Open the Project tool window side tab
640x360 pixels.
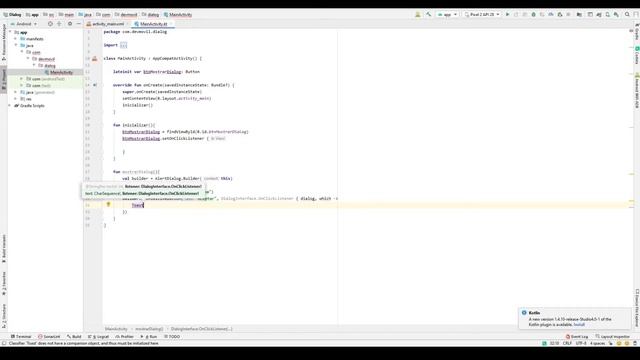click(x=4, y=80)
